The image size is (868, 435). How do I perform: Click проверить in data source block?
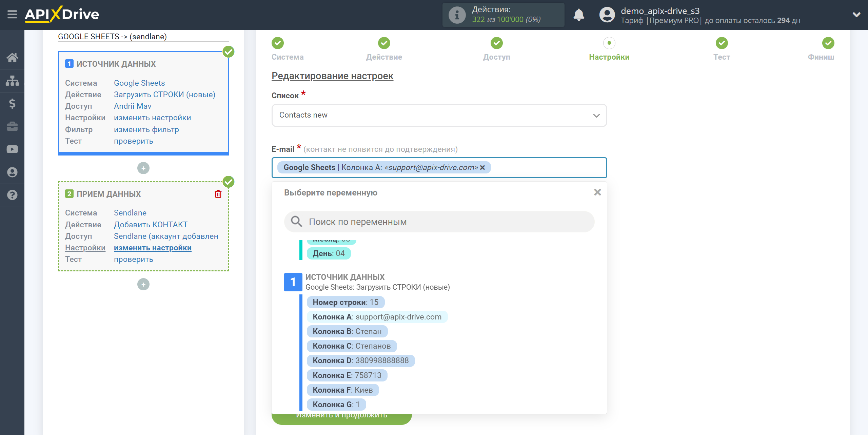pyautogui.click(x=133, y=141)
